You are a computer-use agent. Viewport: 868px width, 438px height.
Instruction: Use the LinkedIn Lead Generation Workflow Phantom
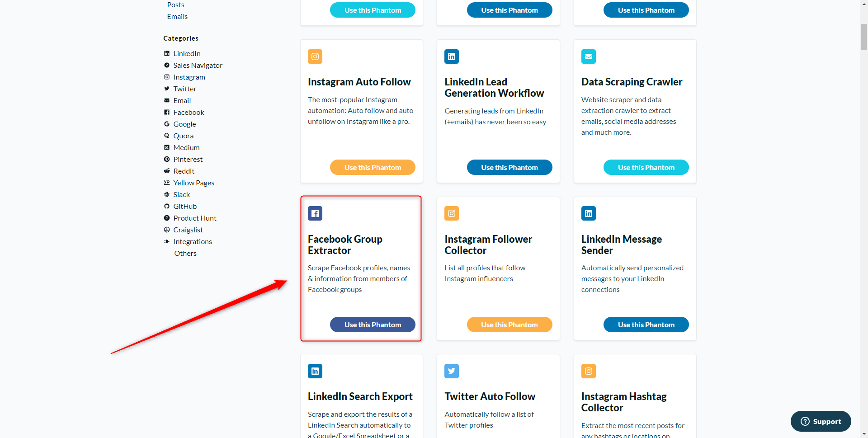pyautogui.click(x=509, y=167)
